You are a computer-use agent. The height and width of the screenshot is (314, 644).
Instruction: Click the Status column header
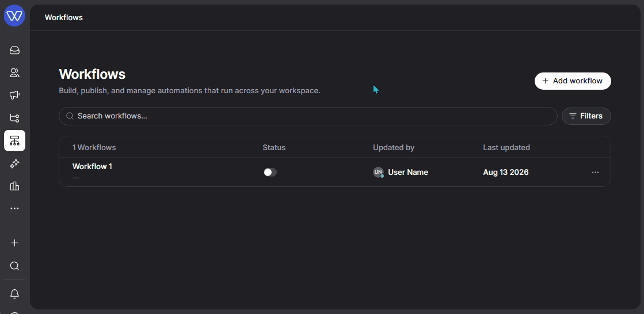click(274, 147)
